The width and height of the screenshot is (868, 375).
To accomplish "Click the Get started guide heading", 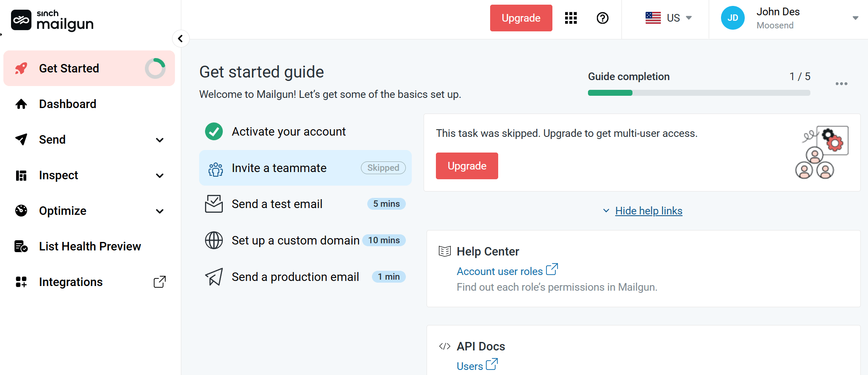I will [261, 72].
